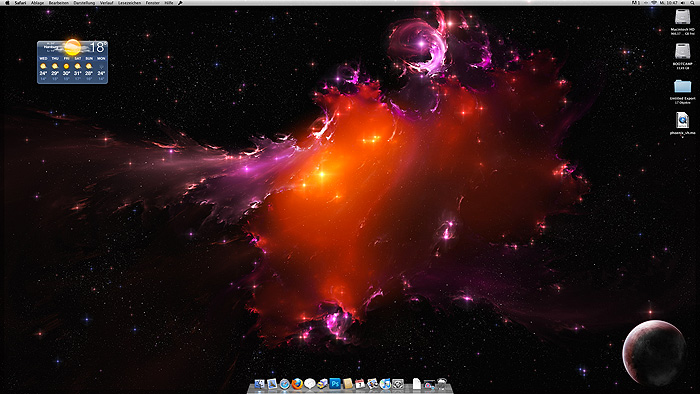This screenshot has height=394, width=700.
Task: Click the menu bar clock showing 10:47
Action: click(x=669, y=3)
